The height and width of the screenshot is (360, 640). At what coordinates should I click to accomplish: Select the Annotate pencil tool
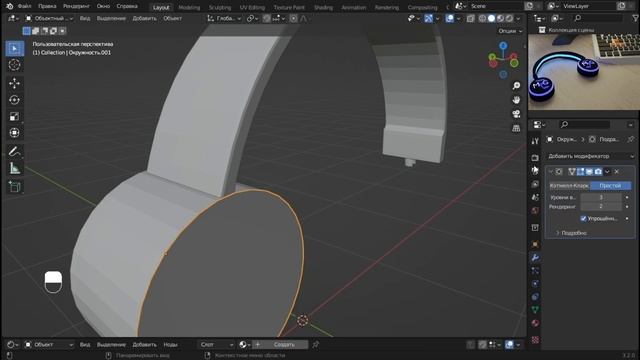pyautogui.click(x=14, y=151)
